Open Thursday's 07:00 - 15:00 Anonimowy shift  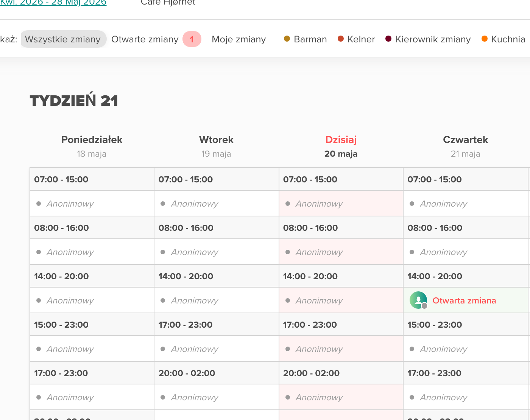coord(466,204)
